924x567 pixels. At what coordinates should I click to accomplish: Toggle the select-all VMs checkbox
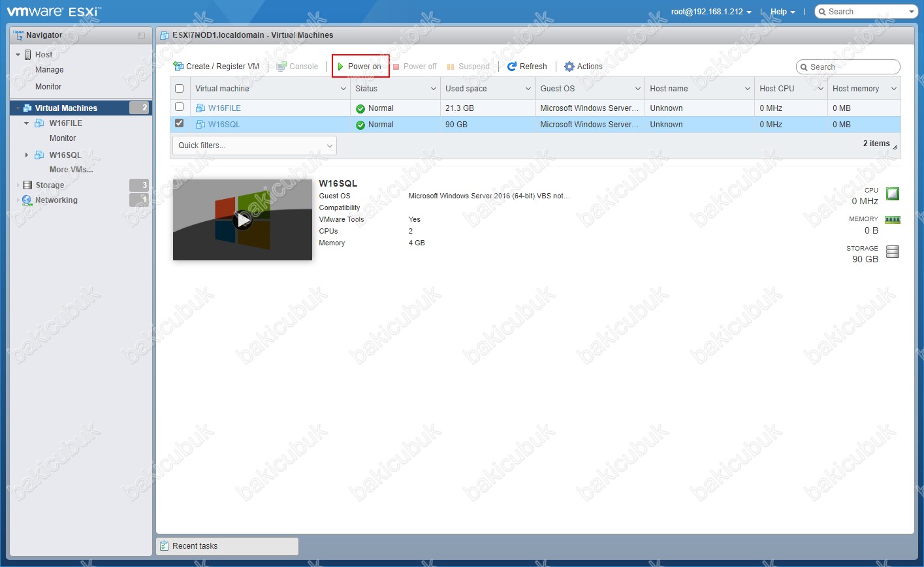click(x=180, y=89)
